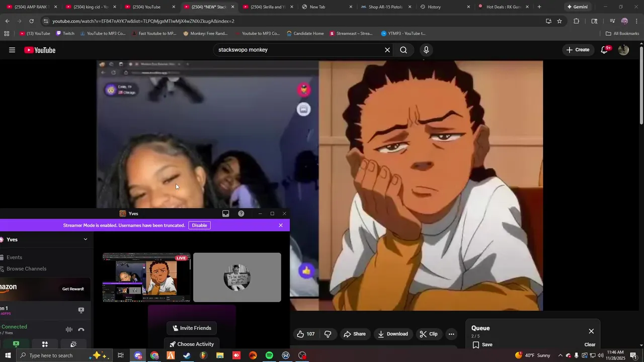The width and height of the screenshot is (644, 362).
Task: Download the video
Action: [x=393, y=334]
